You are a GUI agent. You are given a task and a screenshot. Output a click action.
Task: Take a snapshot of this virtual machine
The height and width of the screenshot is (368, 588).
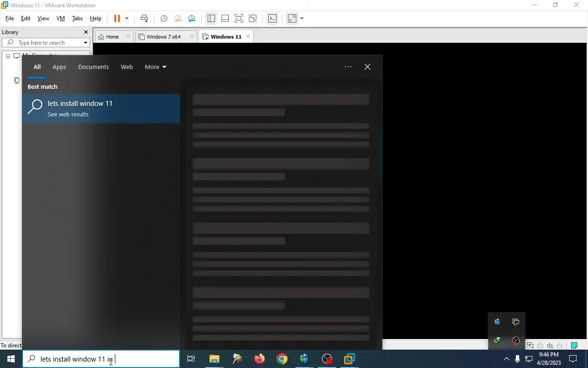tap(164, 18)
